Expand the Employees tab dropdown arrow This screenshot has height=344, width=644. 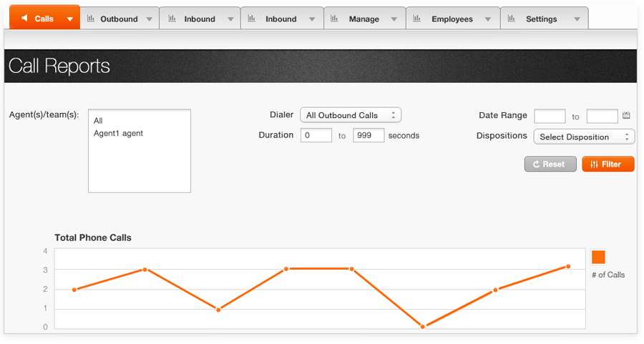click(x=488, y=19)
